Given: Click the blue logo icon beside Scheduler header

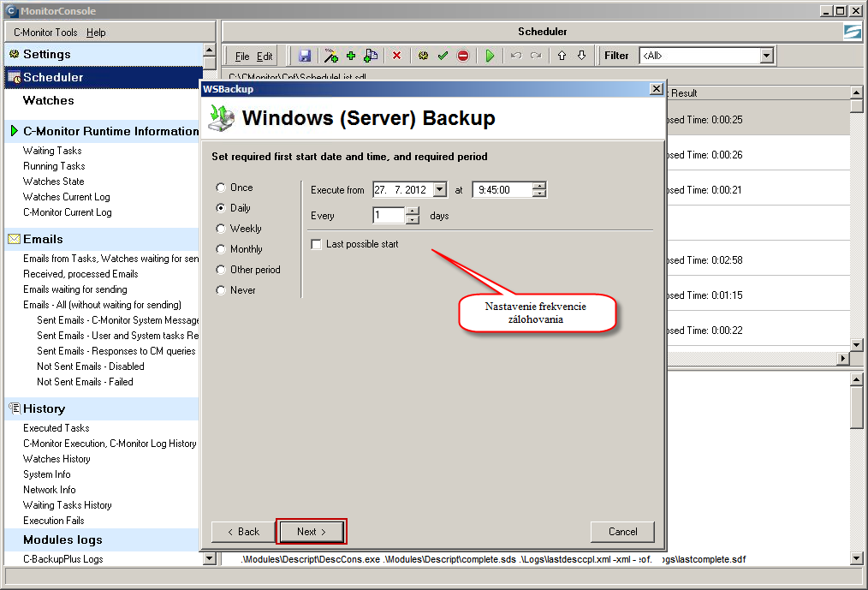Looking at the screenshot, I should point(853,33).
